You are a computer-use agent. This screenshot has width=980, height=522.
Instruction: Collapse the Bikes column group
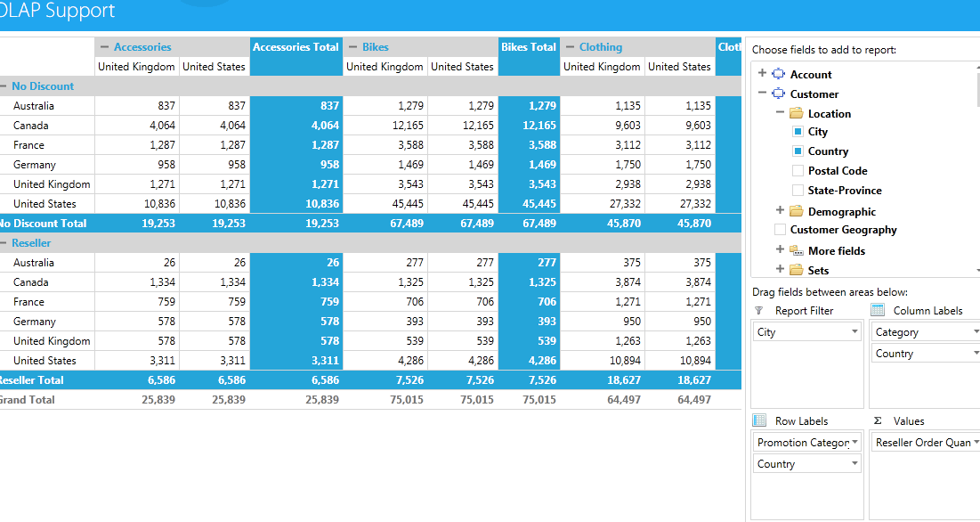(x=353, y=47)
